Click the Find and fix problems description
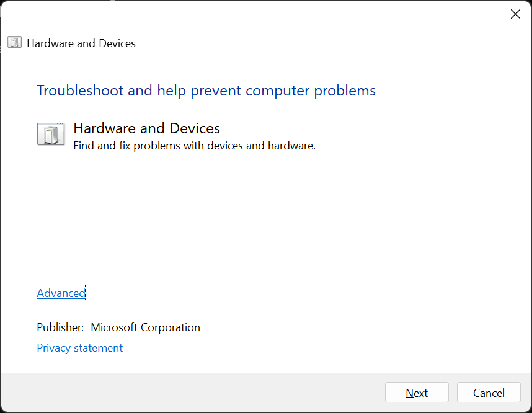The image size is (532, 413). coord(194,146)
